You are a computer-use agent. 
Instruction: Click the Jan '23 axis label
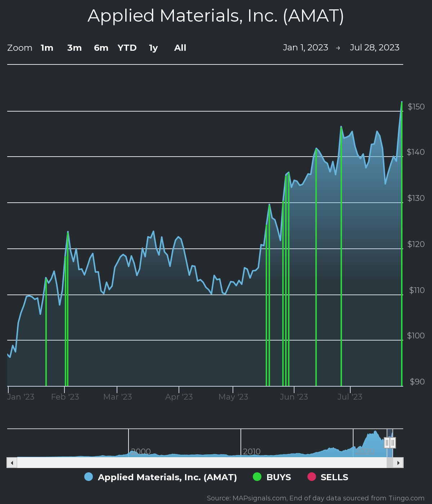(21, 397)
